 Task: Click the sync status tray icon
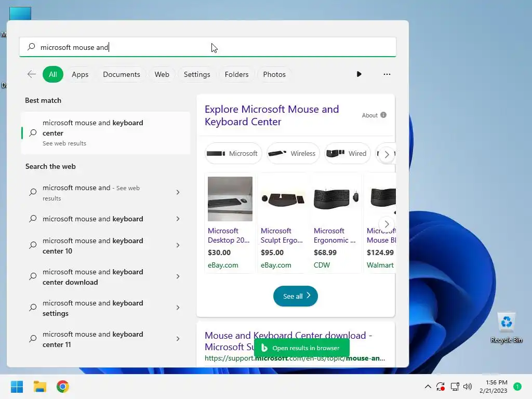click(441, 387)
